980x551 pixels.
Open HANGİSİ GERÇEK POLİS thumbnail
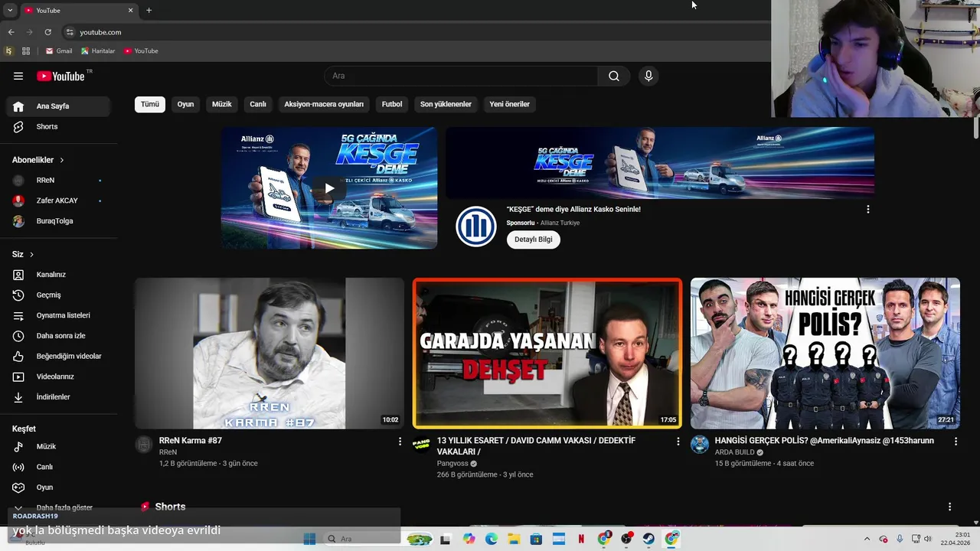pos(825,353)
